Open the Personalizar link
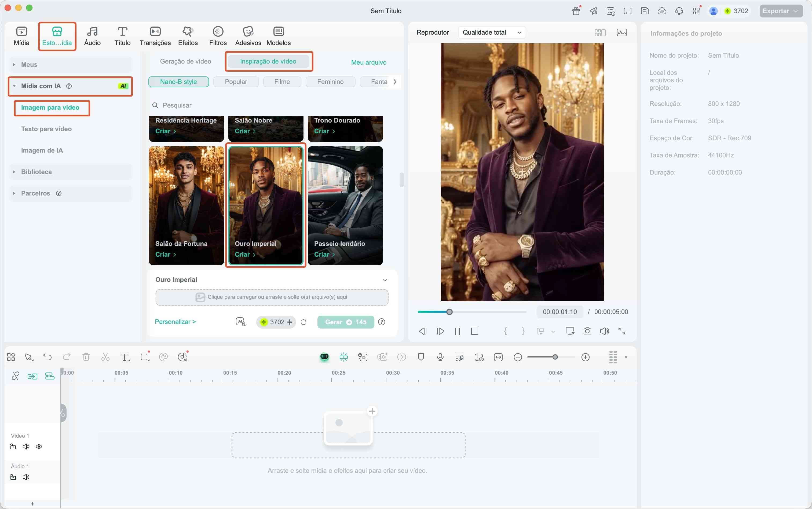Image resolution: width=812 pixels, height=509 pixels. pos(175,322)
